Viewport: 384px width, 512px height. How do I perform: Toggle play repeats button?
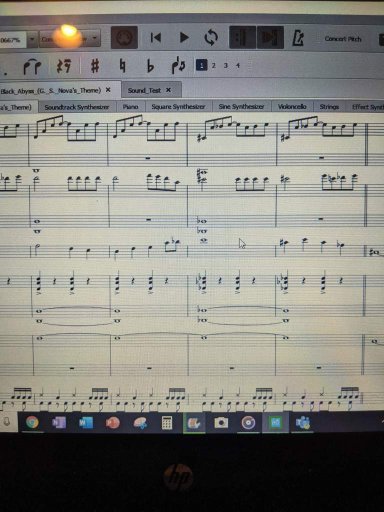pos(242,37)
